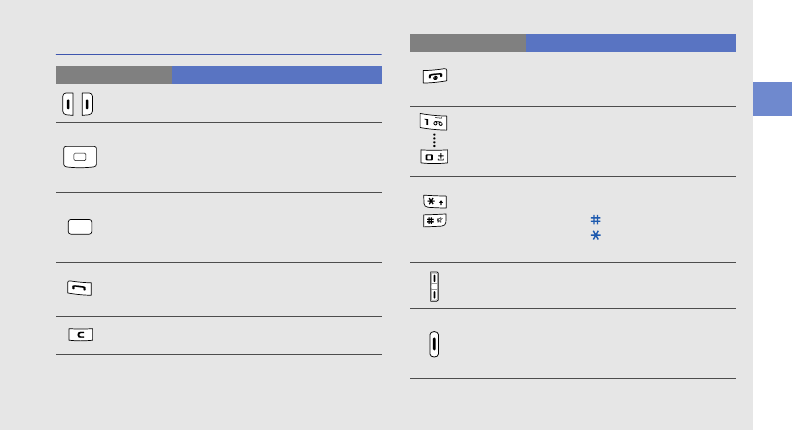Click the gray header cell of left table

click(113, 75)
